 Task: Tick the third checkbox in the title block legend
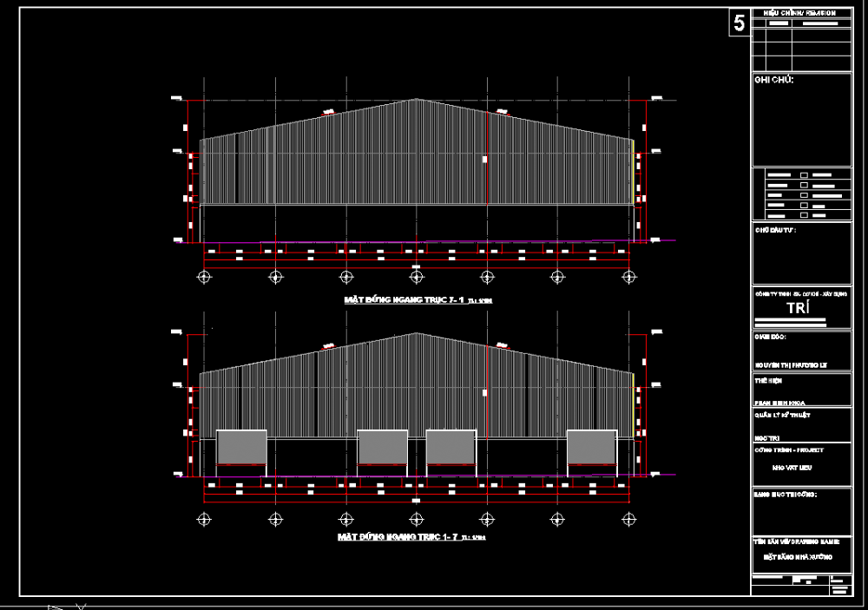[805, 195]
